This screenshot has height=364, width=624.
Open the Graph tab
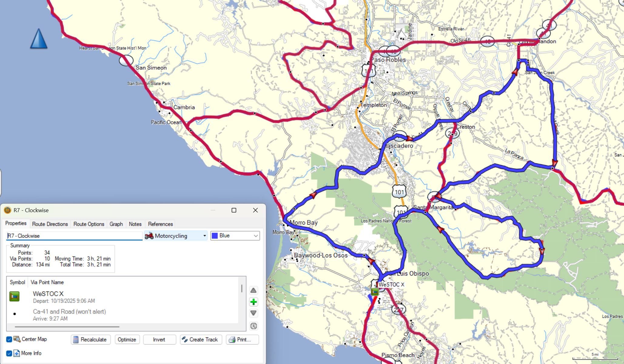[116, 224]
